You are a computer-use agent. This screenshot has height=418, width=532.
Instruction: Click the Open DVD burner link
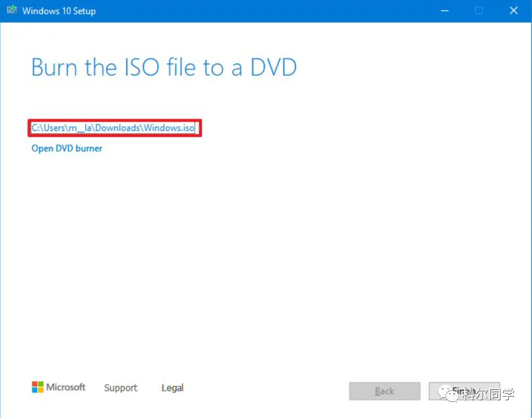[67, 149]
